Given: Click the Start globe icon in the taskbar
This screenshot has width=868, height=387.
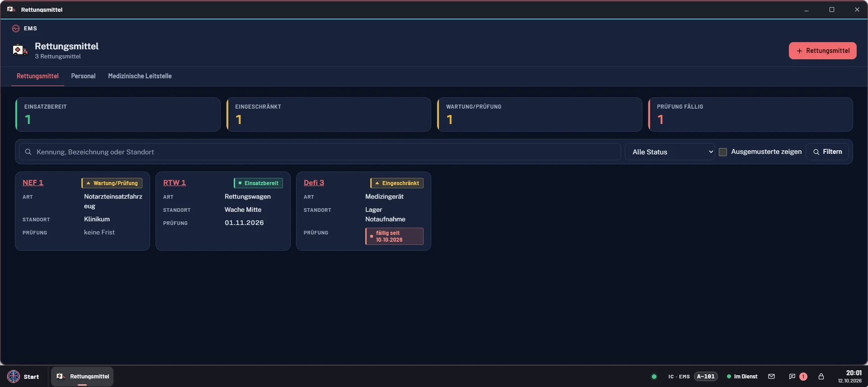Looking at the screenshot, I should pyautogui.click(x=14, y=377).
